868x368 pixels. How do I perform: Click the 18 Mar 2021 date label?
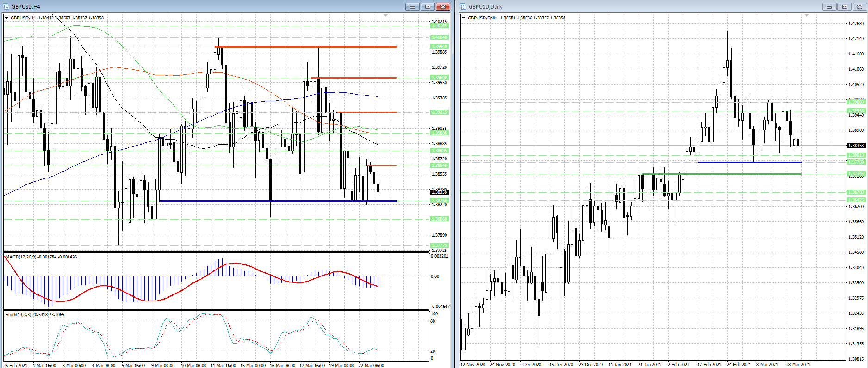(798, 365)
